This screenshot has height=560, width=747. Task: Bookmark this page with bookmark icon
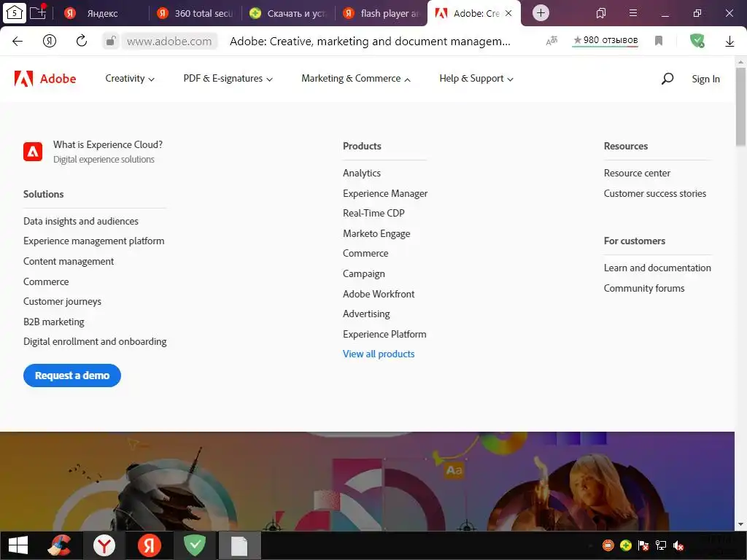pos(659,41)
